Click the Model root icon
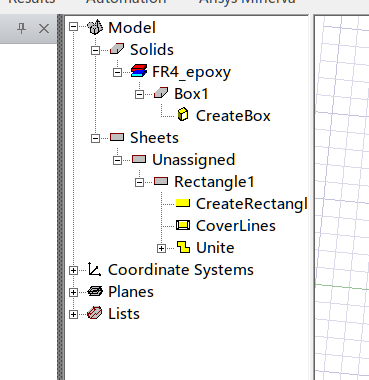The height and width of the screenshot is (380, 369). click(95, 27)
